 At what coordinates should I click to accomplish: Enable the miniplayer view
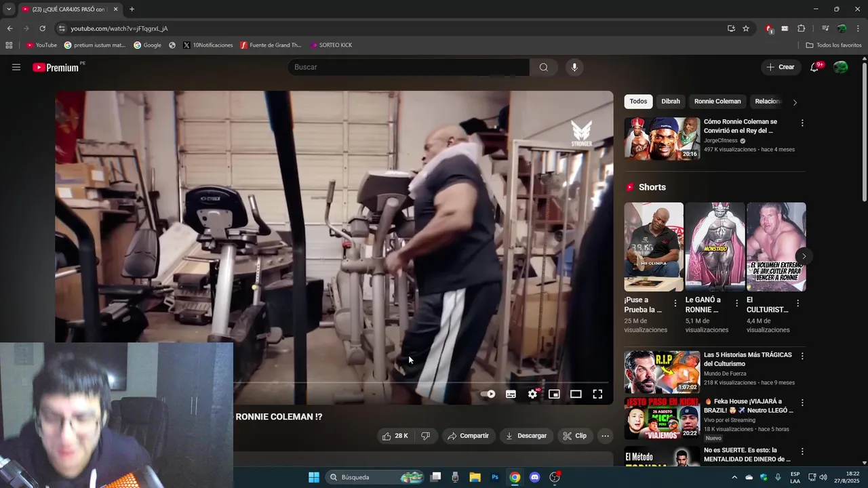[554, 394]
